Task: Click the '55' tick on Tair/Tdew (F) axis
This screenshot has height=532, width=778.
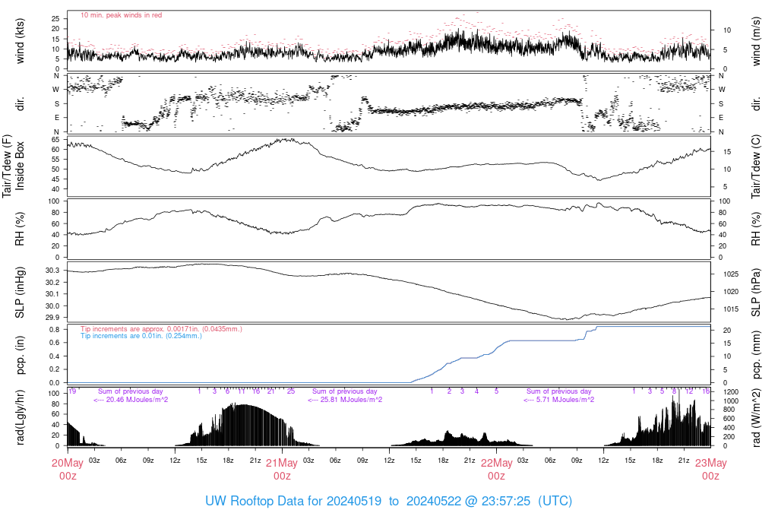Action: coord(55,160)
